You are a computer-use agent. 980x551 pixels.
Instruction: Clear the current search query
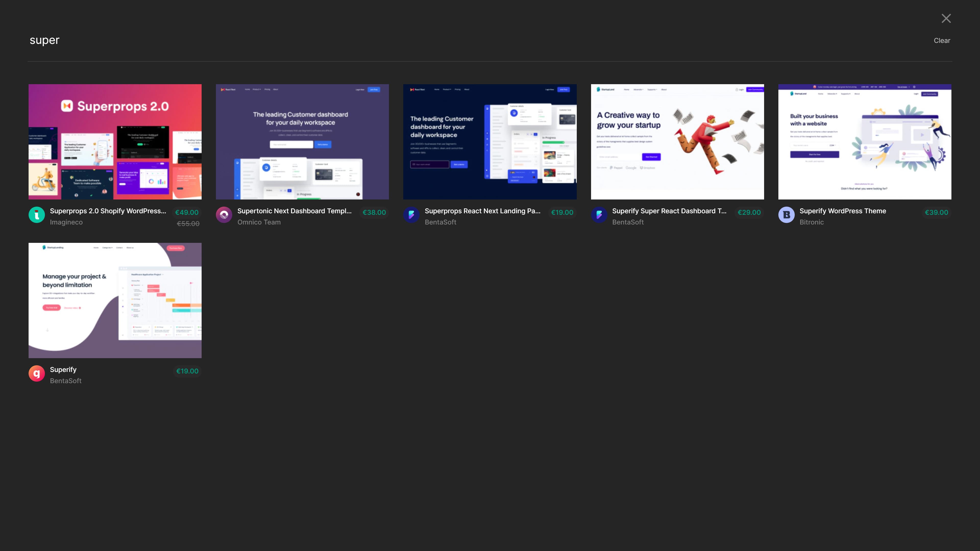point(941,40)
